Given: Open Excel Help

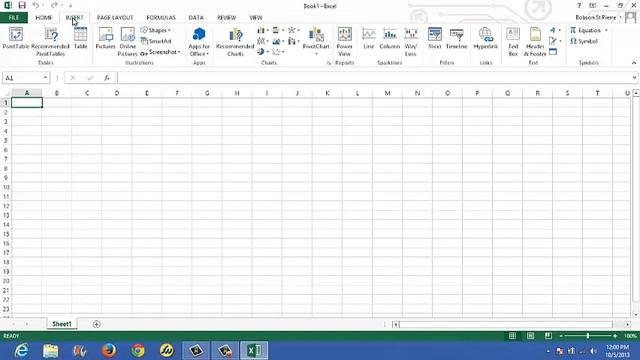Looking at the screenshot, I should click(x=579, y=5).
